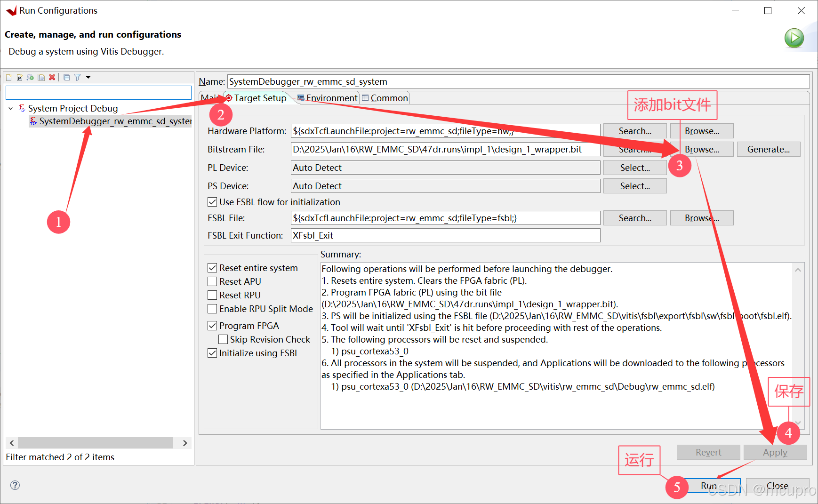Screen dimensions: 818x504
Task: Click the Name input field
Action: click(x=518, y=81)
